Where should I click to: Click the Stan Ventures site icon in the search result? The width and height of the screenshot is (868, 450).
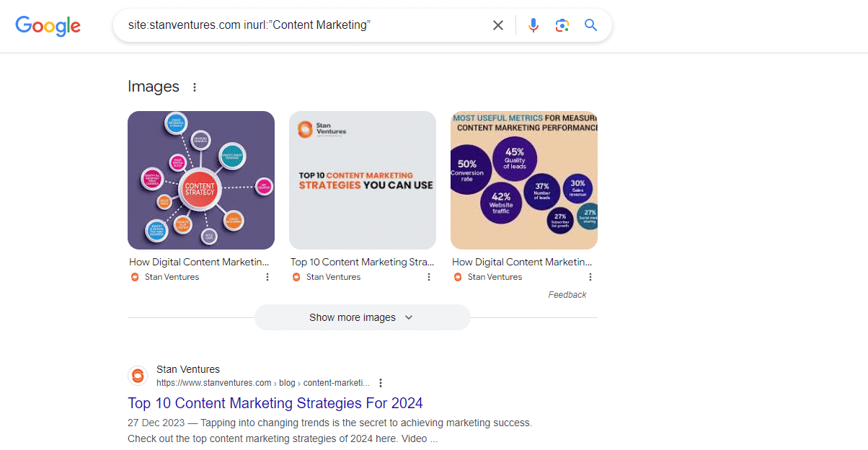click(x=138, y=376)
